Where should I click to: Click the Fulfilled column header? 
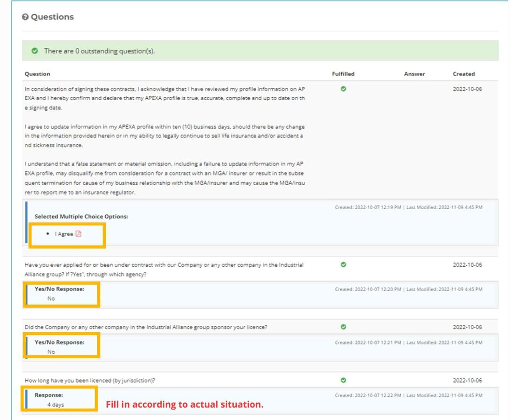[x=343, y=74]
